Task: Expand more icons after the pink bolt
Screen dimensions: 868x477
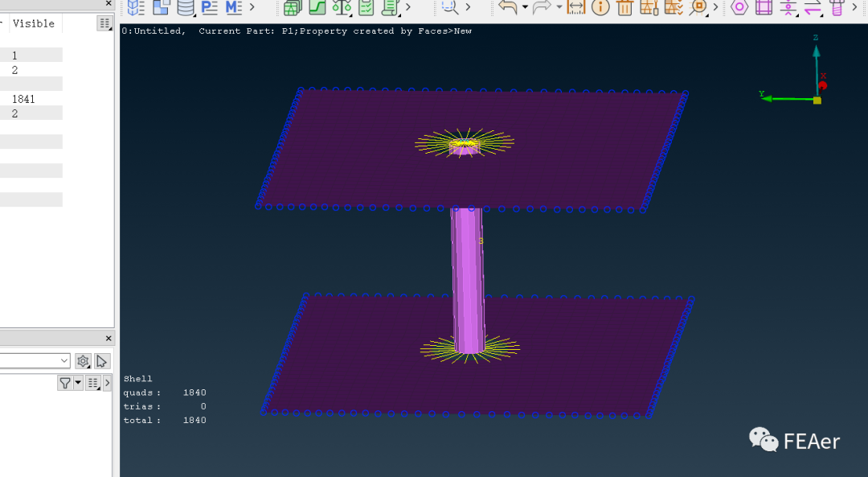Action: 855,7
